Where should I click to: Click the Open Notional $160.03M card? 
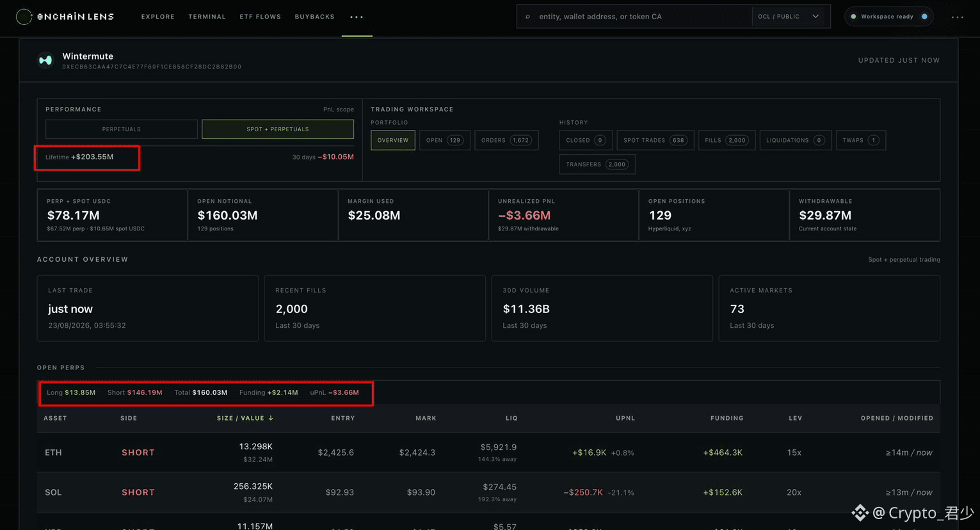pos(262,215)
